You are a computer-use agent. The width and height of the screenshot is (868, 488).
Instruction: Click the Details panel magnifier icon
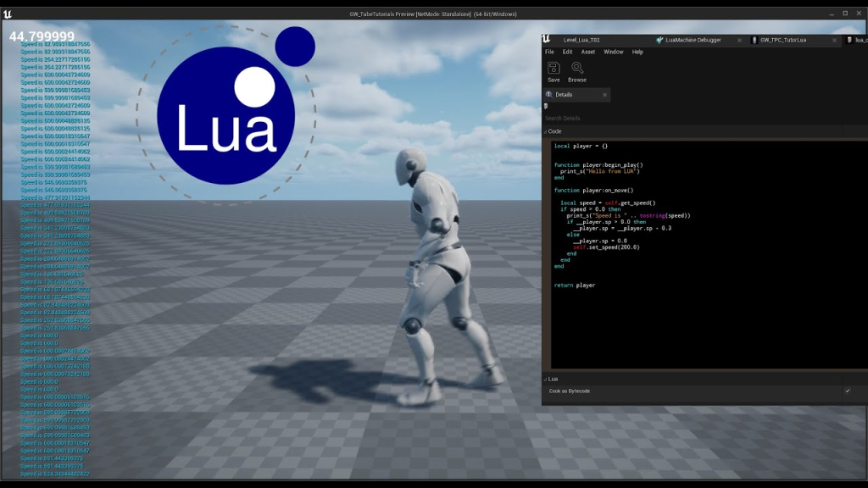[x=549, y=95]
